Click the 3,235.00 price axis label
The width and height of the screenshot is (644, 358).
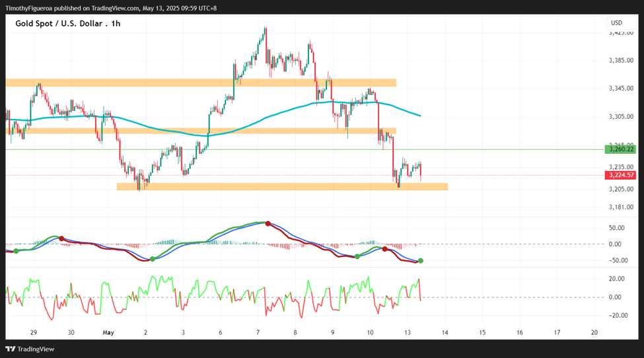click(x=621, y=166)
